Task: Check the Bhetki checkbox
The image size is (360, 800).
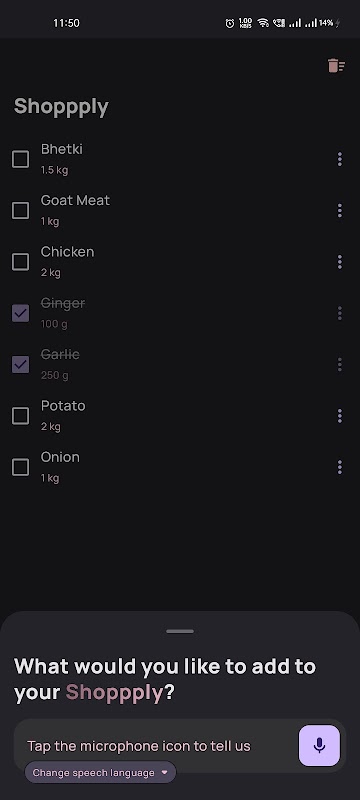Action: pos(20,159)
